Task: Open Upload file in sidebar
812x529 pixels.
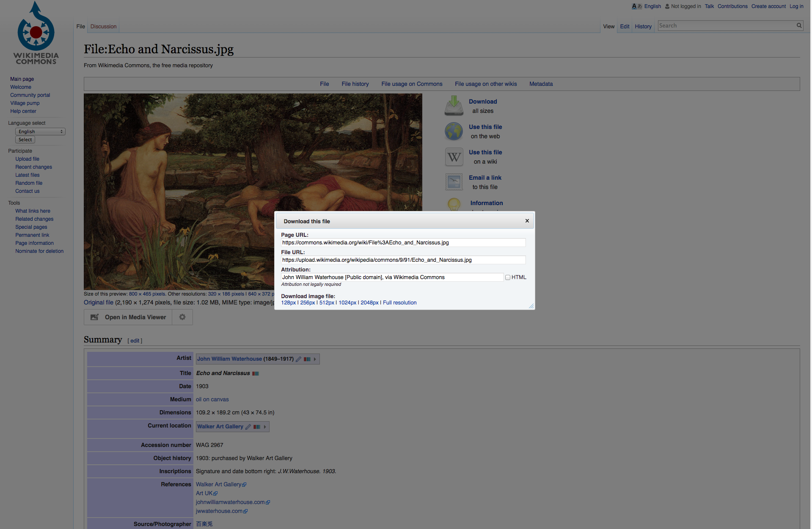Action: pyautogui.click(x=27, y=159)
